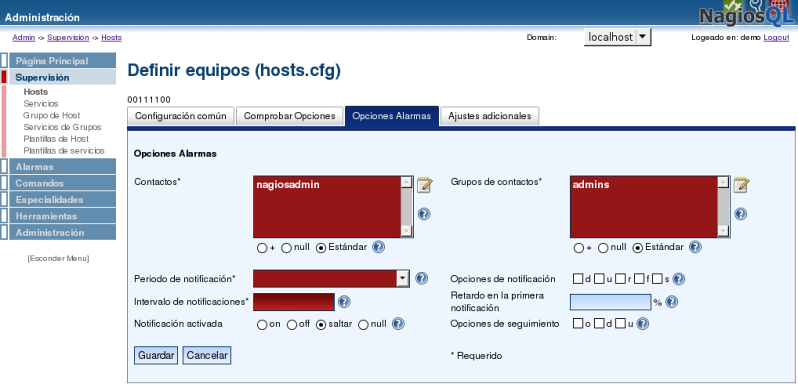Check the 'd' box in Opciones de seguimiento
This screenshot has width=798, height=387.
tap(599, 323)
